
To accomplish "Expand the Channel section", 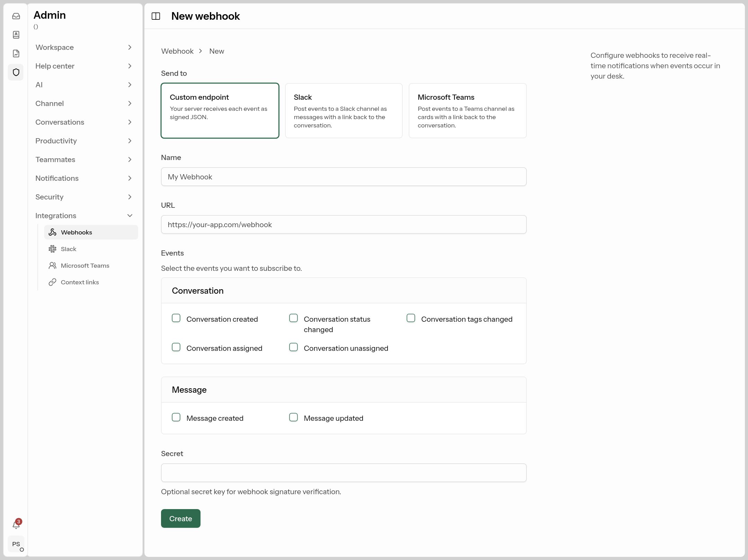I will (x=84, y=103).
